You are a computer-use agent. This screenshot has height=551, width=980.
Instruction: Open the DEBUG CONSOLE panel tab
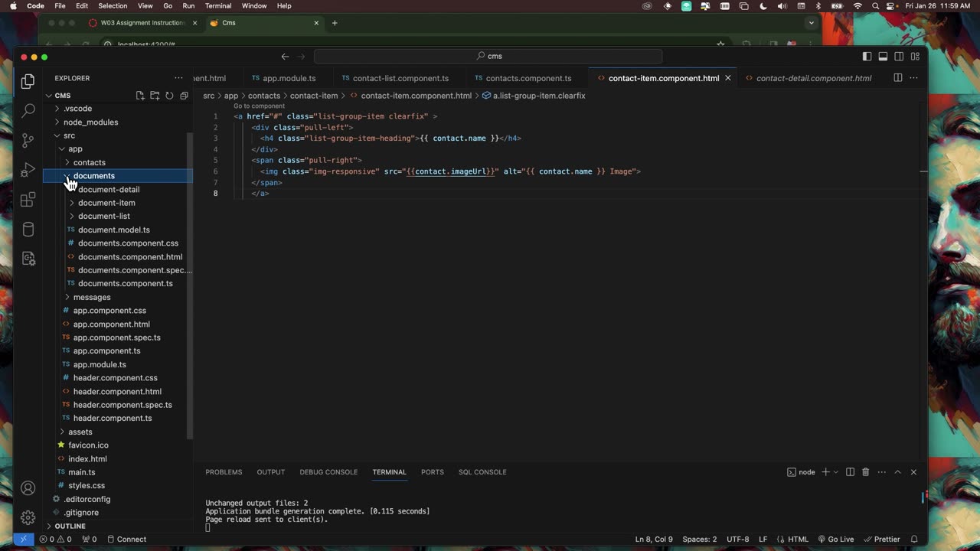click(x=328, y=472)
